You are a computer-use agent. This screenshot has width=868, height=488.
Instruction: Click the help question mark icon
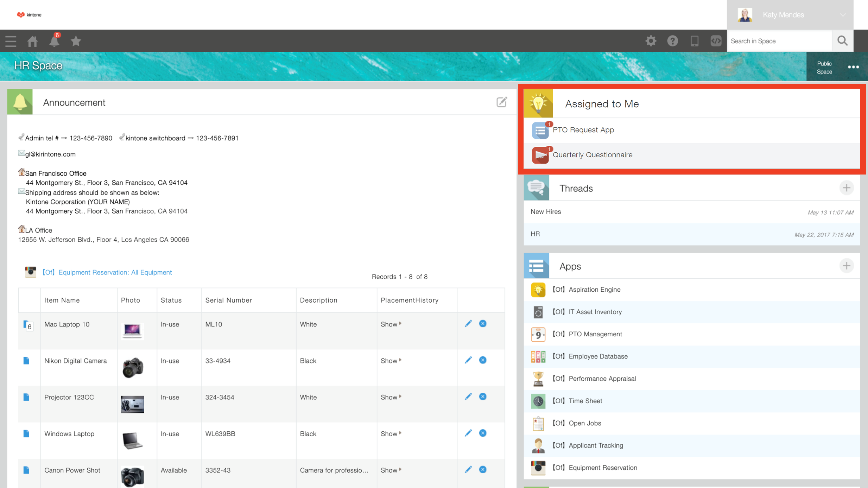coord(672,41)
